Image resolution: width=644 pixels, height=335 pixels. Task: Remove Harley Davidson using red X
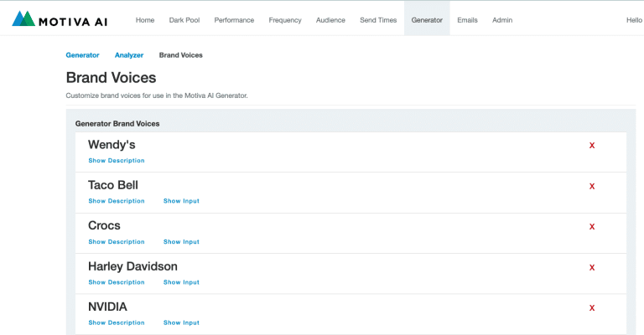pos(592,268)
